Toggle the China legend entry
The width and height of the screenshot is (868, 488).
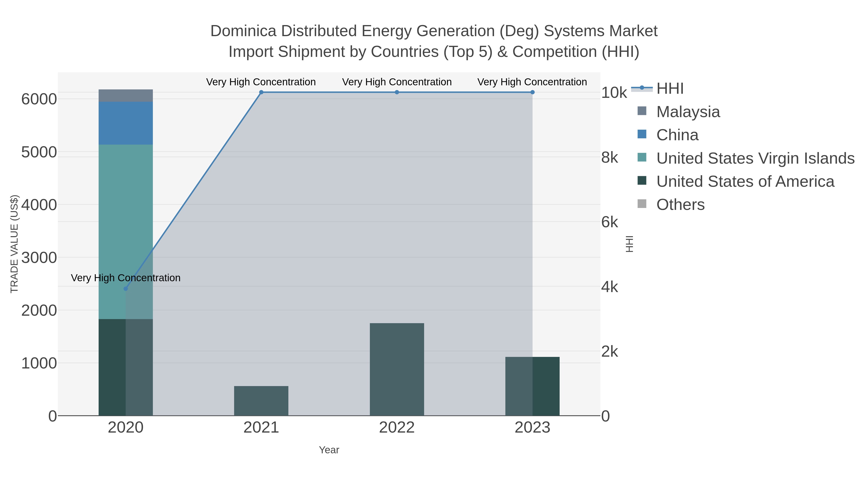coord(668,135)
